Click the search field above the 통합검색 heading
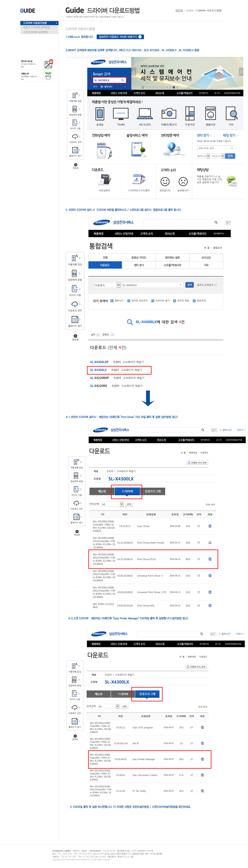Viewport: 248px width, 868px height. 181,222
